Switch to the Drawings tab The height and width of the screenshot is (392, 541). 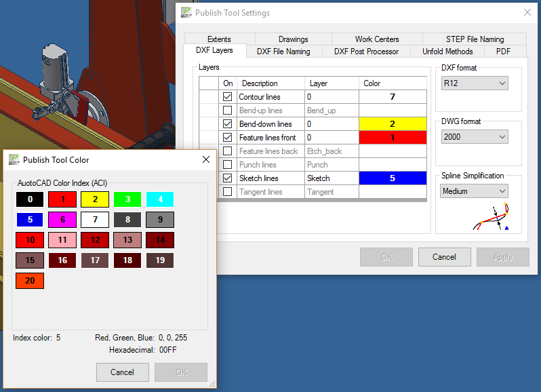294,39
